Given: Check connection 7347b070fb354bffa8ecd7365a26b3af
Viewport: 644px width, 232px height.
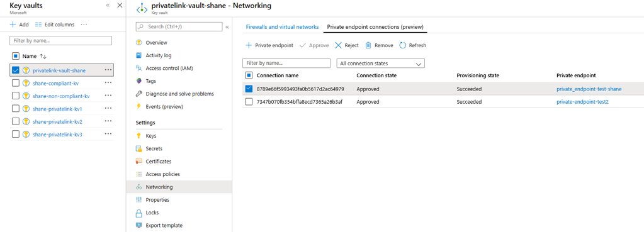Looking at the screenshot, I should coord(249,102).
